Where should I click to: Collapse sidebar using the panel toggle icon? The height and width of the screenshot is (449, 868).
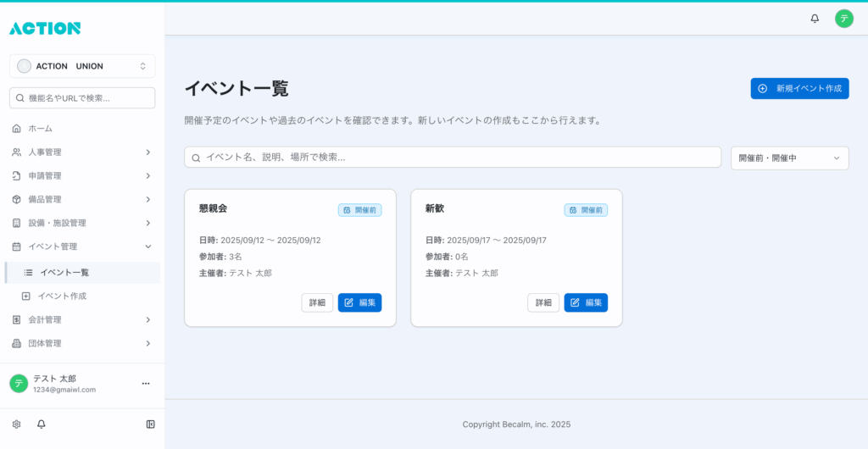pyautogui.click(x=150, y=424)
